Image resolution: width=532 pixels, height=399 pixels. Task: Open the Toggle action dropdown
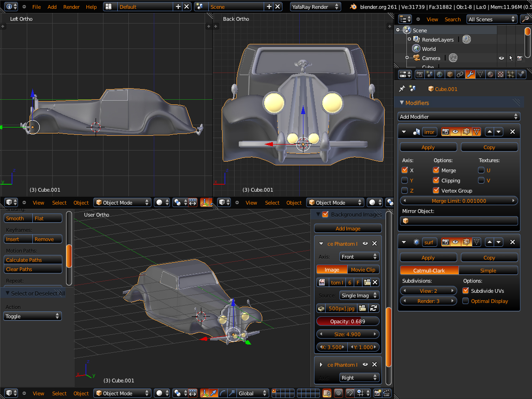pyautogui.click(x=32, y=316)
